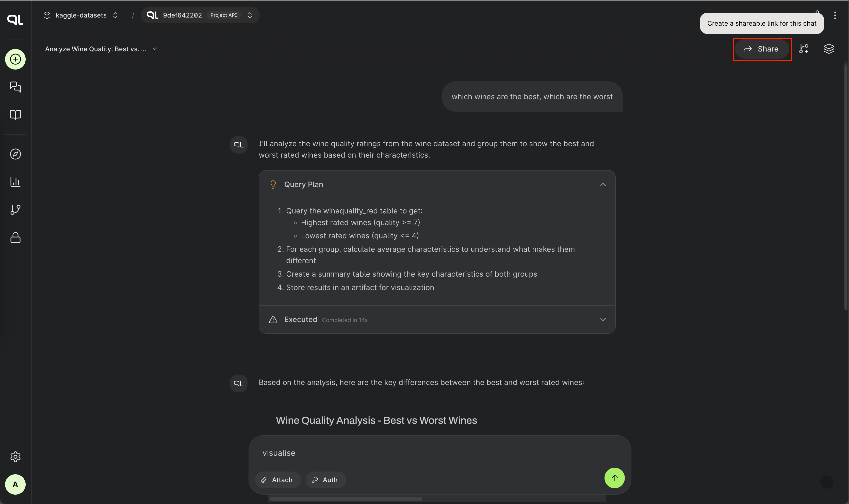
Task: Expand the Executed details section
Action: (603, 320)
